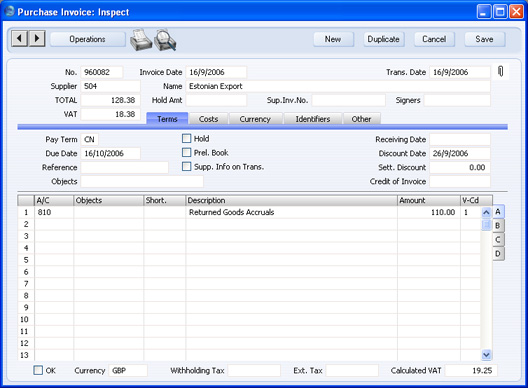Click the Description column header
The image size is (528, 388).
[291, 200]
